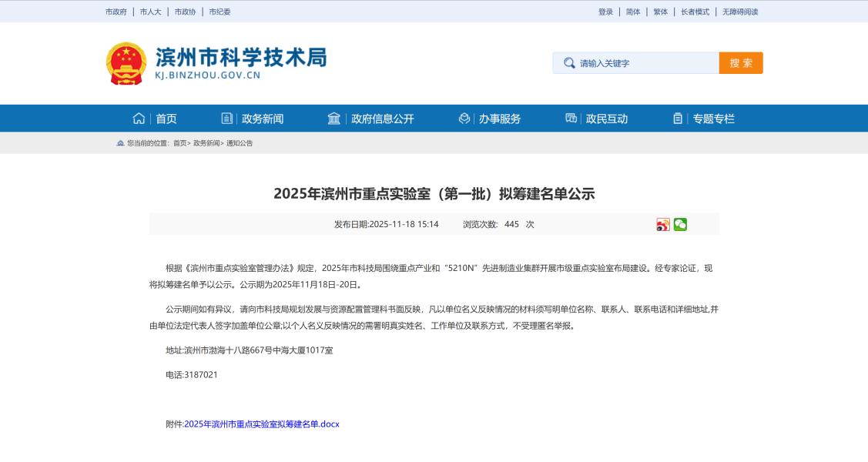Download the 拟筹建名单.docx attachment
The height and width of the screenshot is (462, 868).
pos(261,424)
